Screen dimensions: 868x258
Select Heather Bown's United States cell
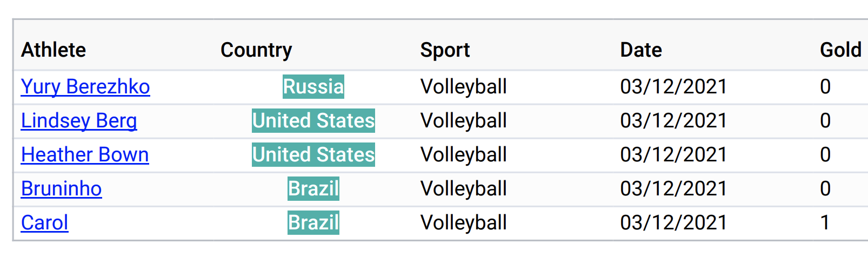pyautogui.click(x=313, y=155)
